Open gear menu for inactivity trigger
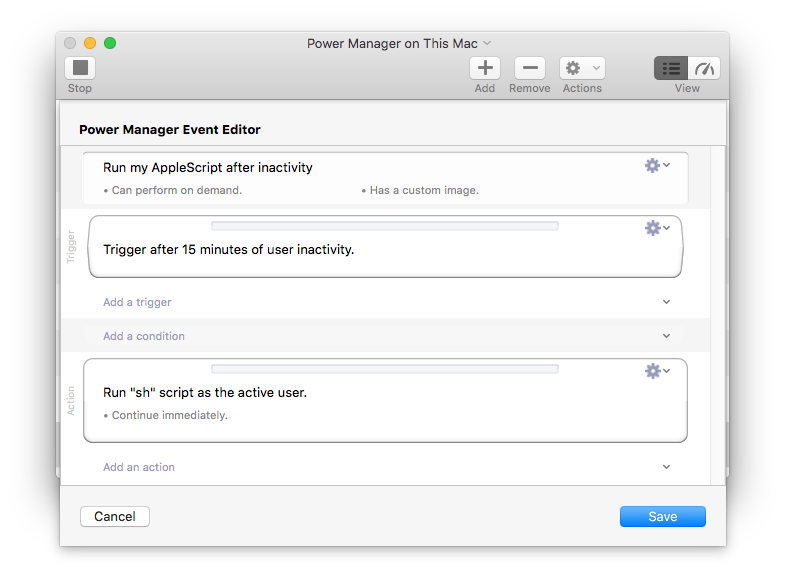Screen dimensions: 785x567 657,228
